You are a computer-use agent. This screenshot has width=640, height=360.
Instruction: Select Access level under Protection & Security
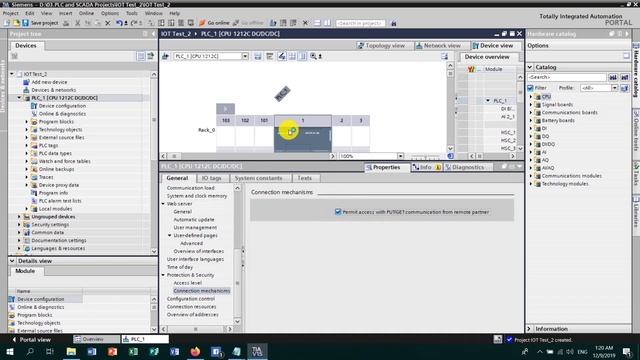pyautogui.click(x=187, y=283)
